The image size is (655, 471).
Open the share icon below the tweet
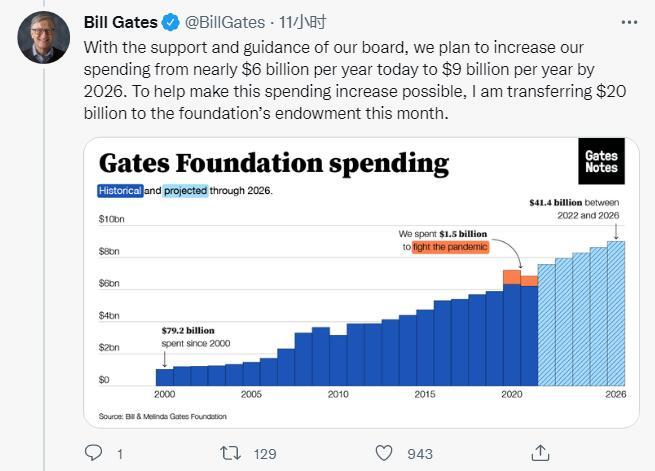539,453
